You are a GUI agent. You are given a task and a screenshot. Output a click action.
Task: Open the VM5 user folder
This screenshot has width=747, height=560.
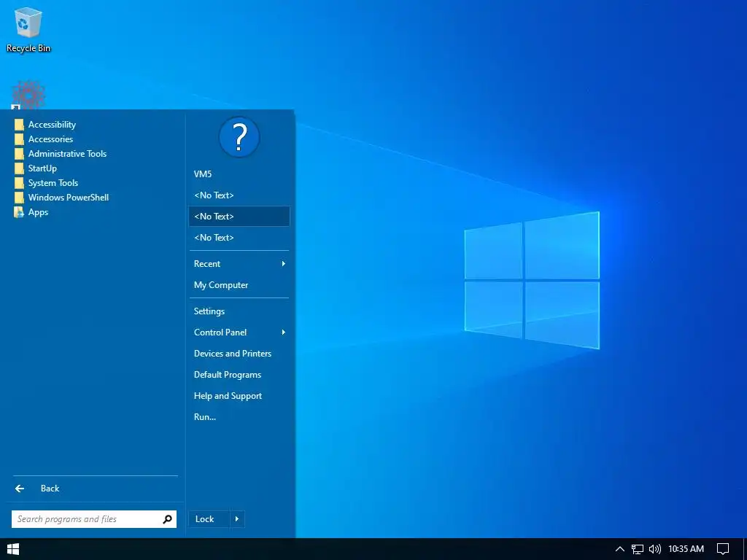click(x=239, y=174)
